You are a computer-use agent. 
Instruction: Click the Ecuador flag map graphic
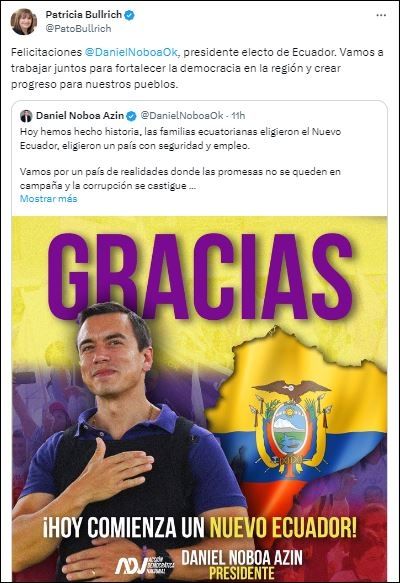[x=296, y=418]
